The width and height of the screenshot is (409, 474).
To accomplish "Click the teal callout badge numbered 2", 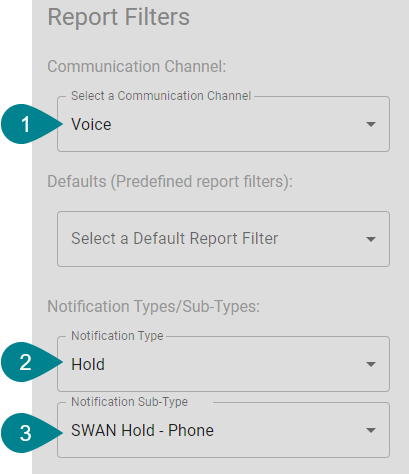I will tap(27, 362).
